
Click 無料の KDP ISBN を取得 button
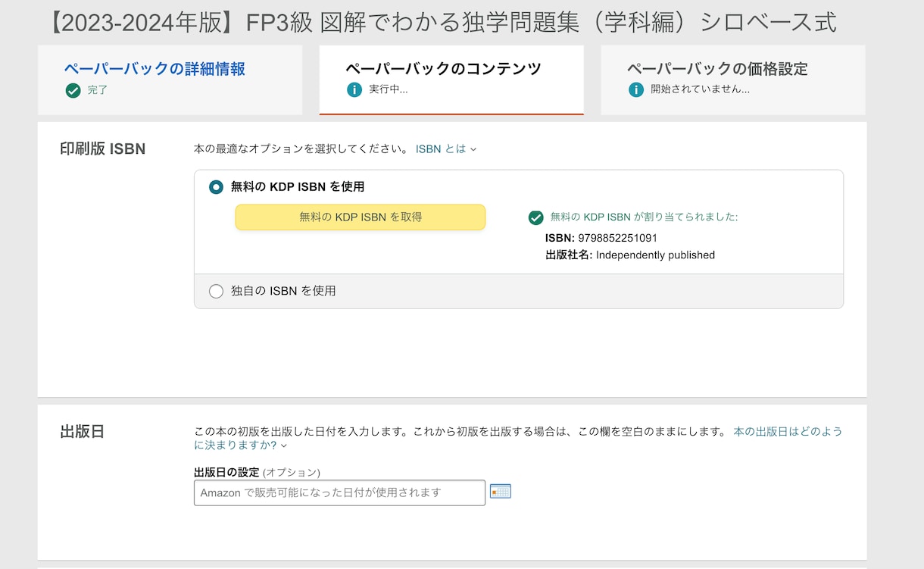pyautogui.click(x=361, y=217)
